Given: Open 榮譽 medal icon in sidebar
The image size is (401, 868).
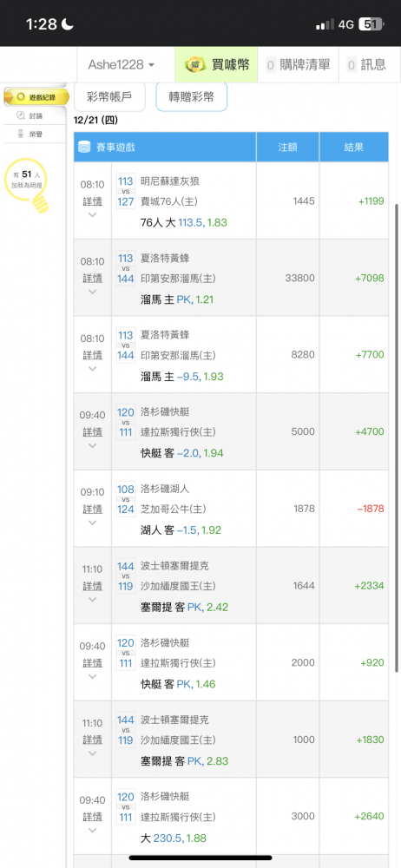Looking at the screenshot, I should click(x=21, y=134).
